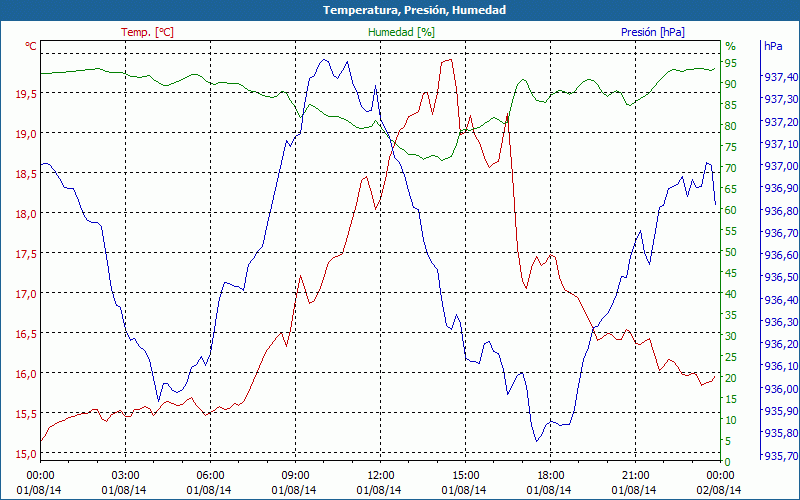Click pressure axis value 936,60
Viewport: 800px width, 500px height.
click(x=781, y=255)
